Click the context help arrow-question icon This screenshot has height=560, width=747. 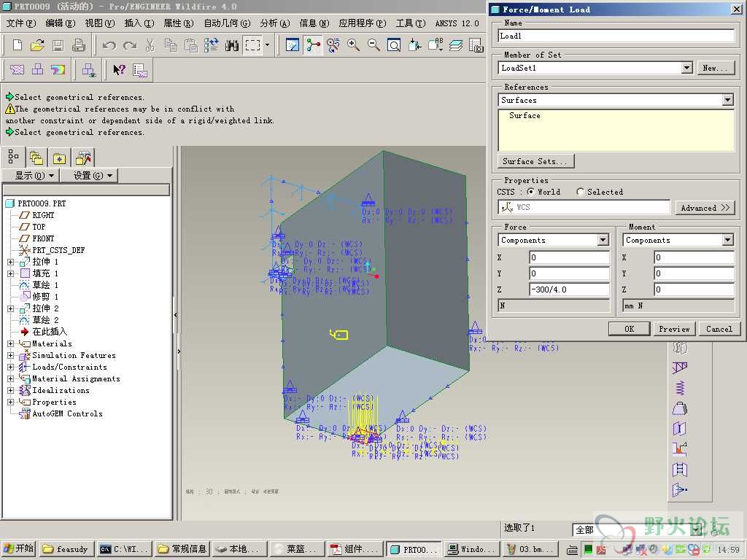(120, 70)
